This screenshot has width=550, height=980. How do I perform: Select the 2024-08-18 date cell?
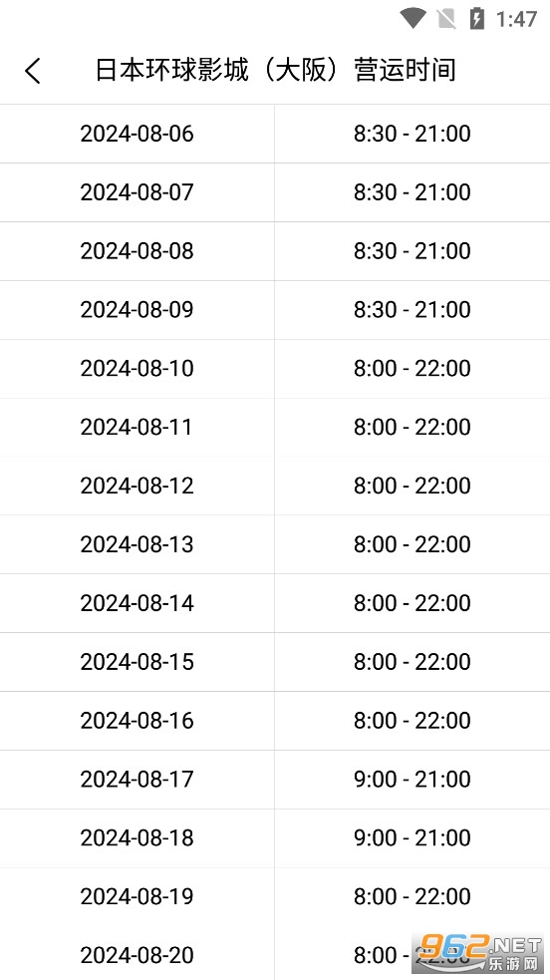137,838
